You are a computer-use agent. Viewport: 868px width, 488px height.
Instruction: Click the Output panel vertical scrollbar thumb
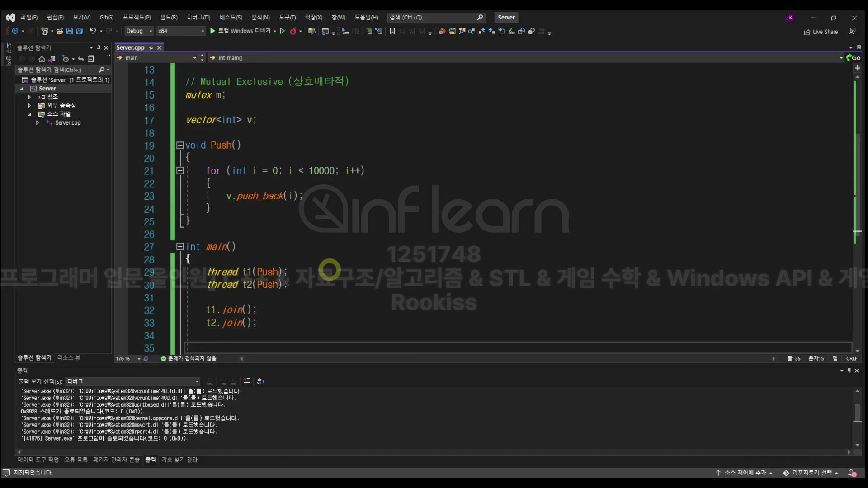pyautogui.click(x=857, y=413)
